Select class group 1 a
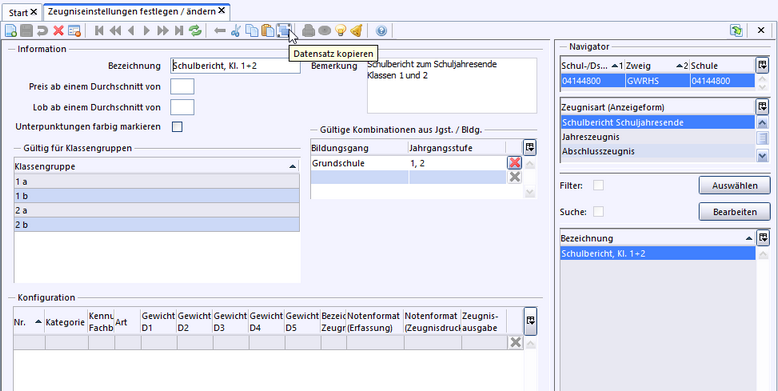778x391 pixels. tap(157, 182)
